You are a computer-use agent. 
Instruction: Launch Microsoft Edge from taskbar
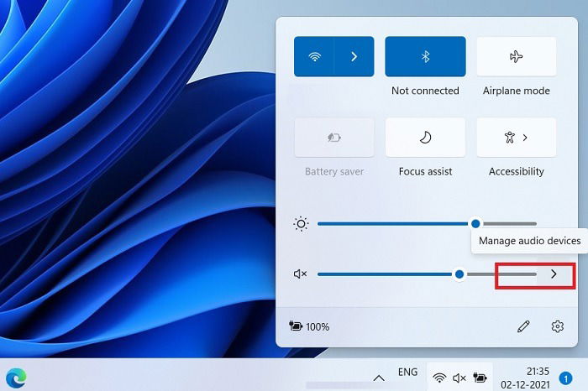tap(16, 378)
